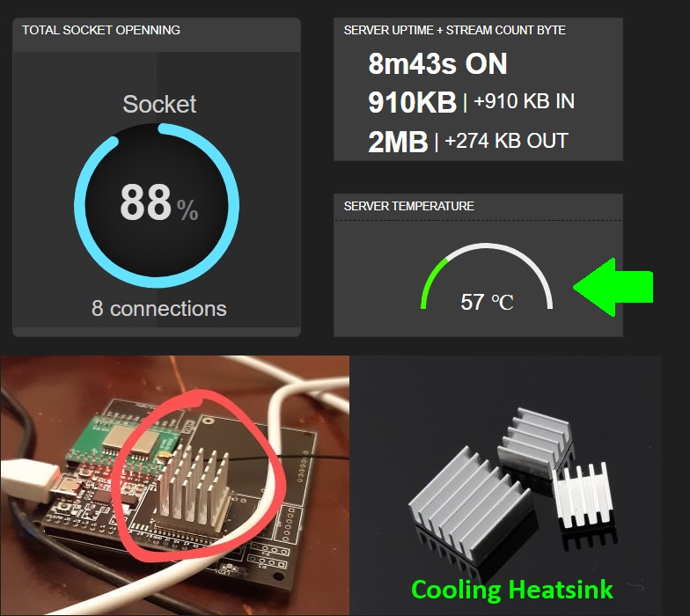Click the 910KB incoming bytes counter
Image resolution: width=690 pixels, height=616 pixels.
click(x=412, y=102)
